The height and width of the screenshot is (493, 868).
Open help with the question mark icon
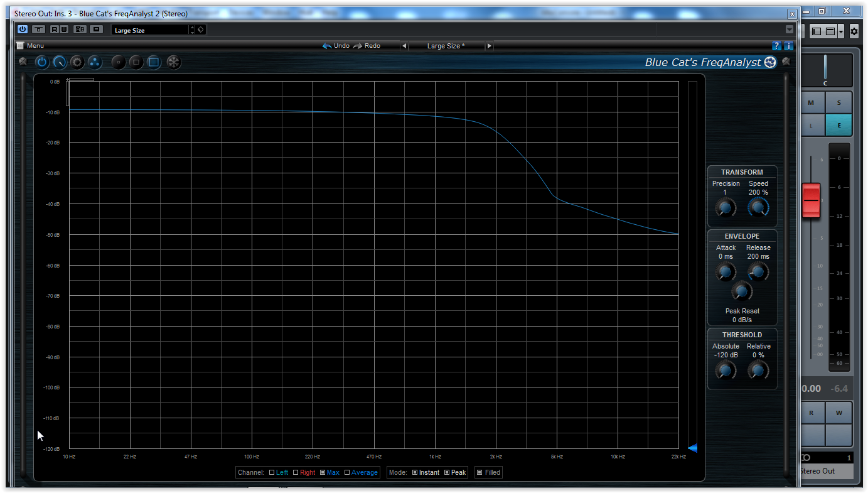pyautogui.click(x=776, y=46)
